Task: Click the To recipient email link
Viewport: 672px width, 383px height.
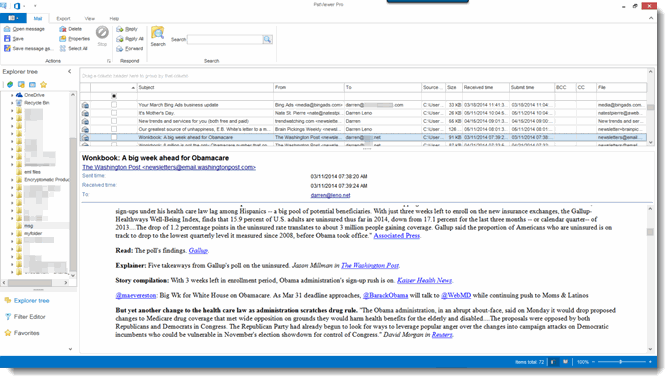Action: tap(330, 195)
